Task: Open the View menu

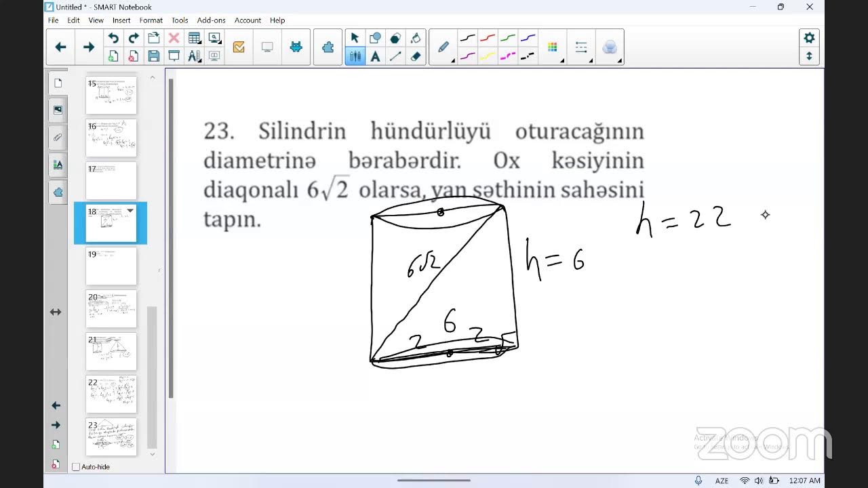Action: point(96,20)
